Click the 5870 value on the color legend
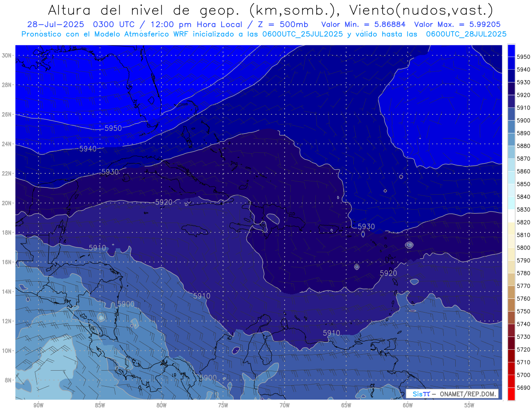 click(524, 159)
